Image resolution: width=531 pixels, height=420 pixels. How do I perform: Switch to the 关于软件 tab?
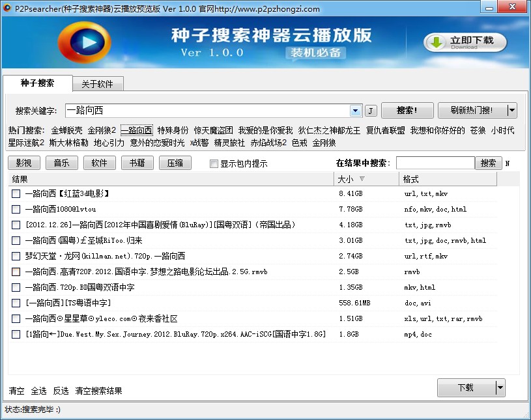pos(98,84)
